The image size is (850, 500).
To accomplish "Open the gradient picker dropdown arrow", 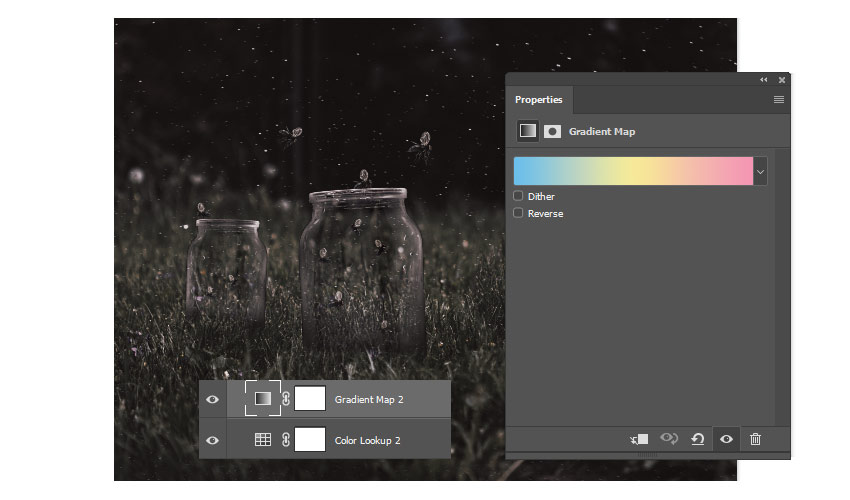I will (760, 171).
